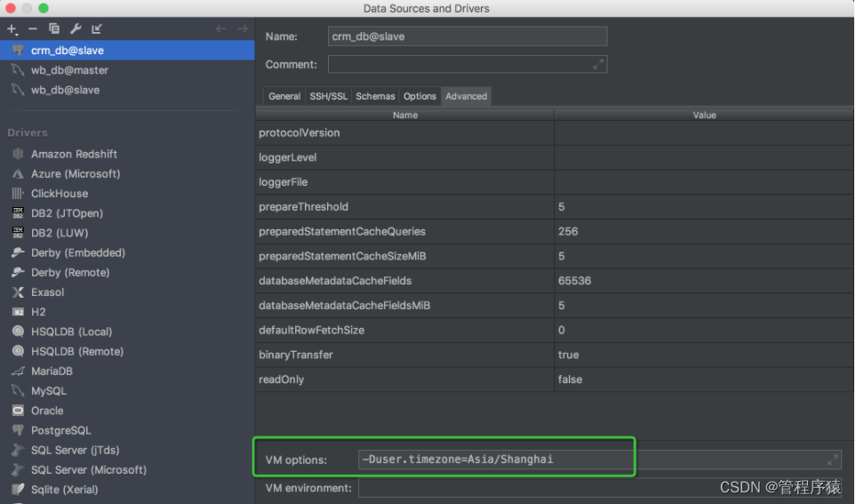Image resolution: width=856 pixels, height=504 pixels.
Task: Click the Derby (Remote) driver icon
Action: point(18,272)
